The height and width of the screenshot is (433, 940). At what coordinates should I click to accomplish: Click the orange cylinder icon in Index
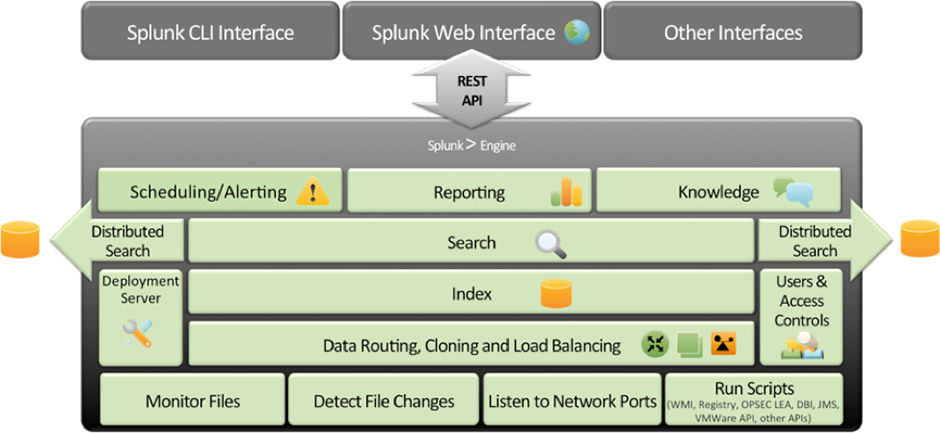[x=556, y=294]
